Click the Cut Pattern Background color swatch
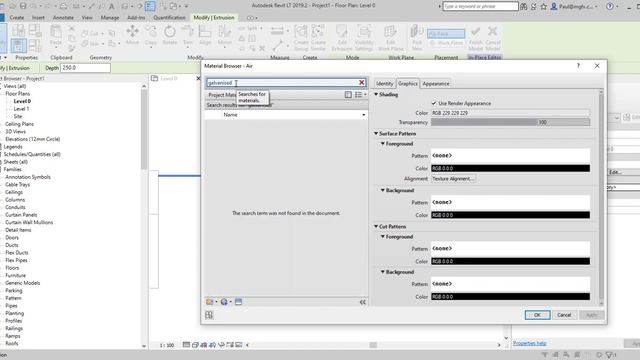Screen dimensions: 640x360 pyautogui.click(x=510, y=297)
